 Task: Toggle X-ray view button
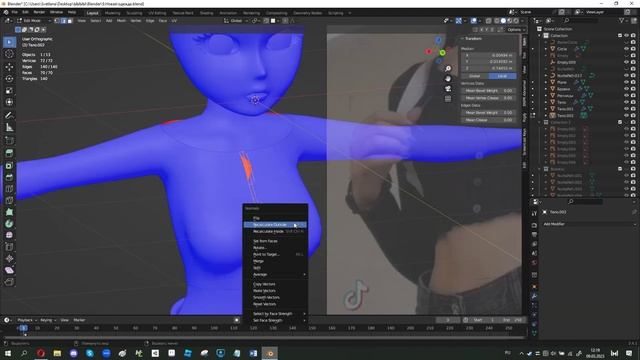coord(489,20)
